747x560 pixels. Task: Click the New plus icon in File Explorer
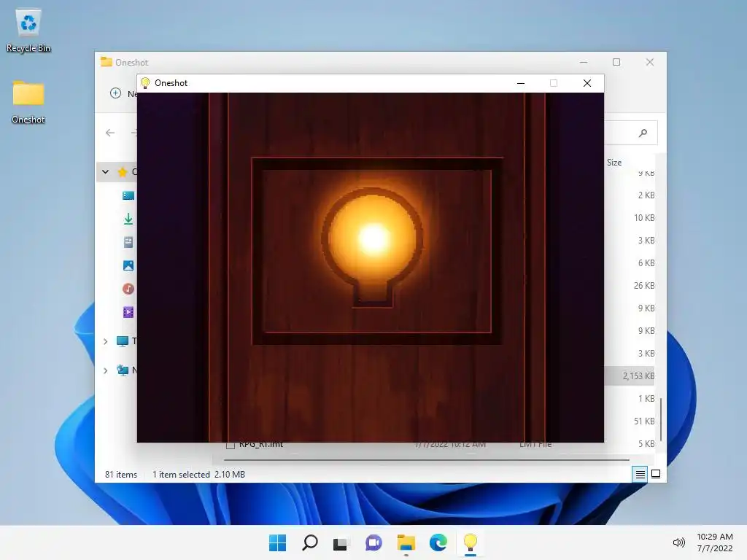116,93
